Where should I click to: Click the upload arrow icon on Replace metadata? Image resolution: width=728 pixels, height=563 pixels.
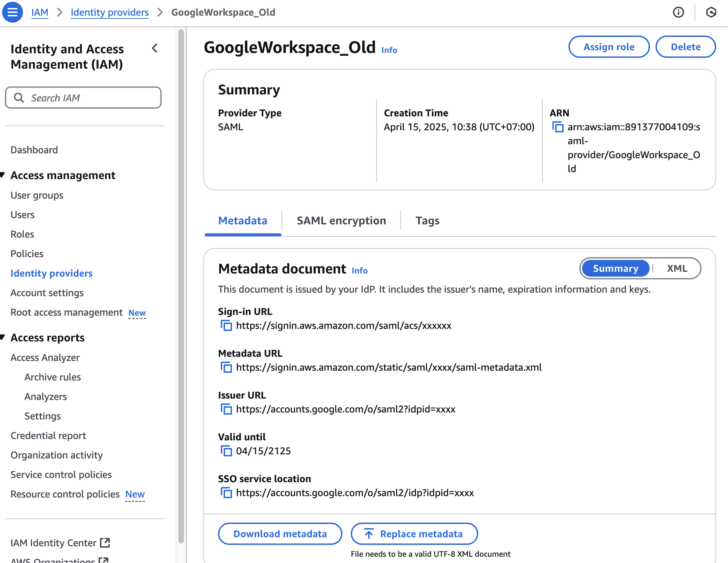(x=369, y=533)
